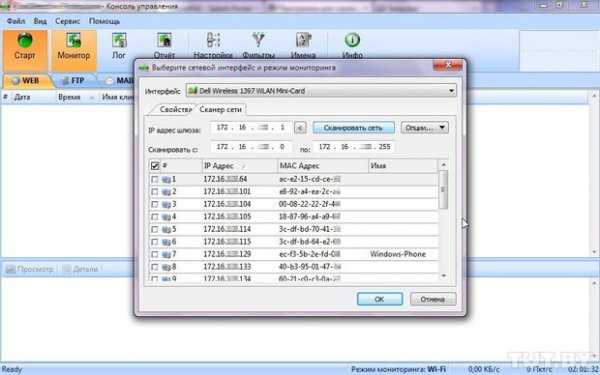Check the box for Windows-Phone row

tap(154, 254)
